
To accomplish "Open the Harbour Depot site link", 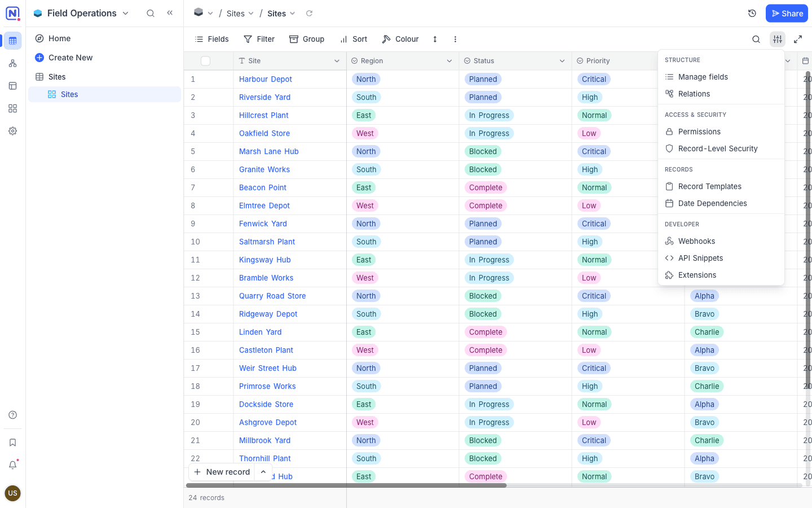I will 266,79.
